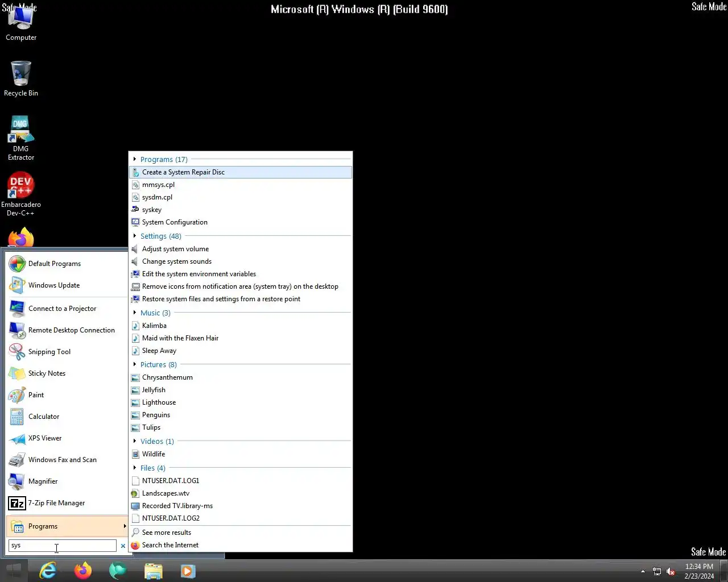The width and height of the screenshot is (728, 582).
Task: Open the Embarcadero Dev-C++ desktop shortcut
Action: [x=21, y=194]
